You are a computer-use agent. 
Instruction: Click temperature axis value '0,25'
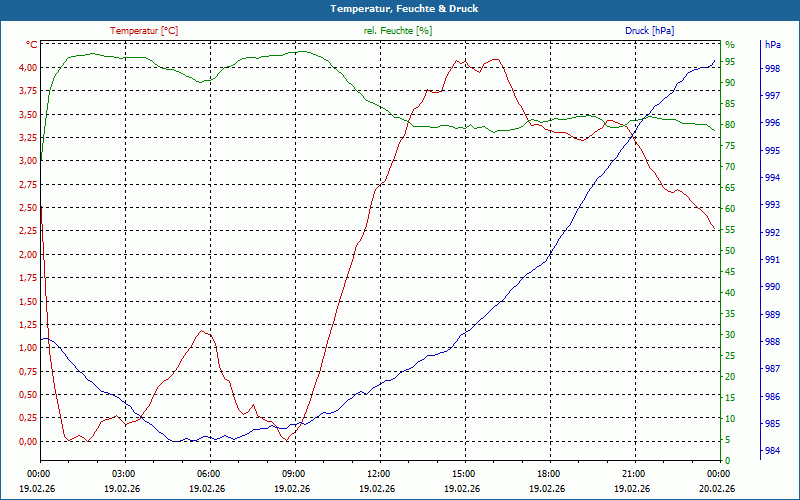(28, 418)
